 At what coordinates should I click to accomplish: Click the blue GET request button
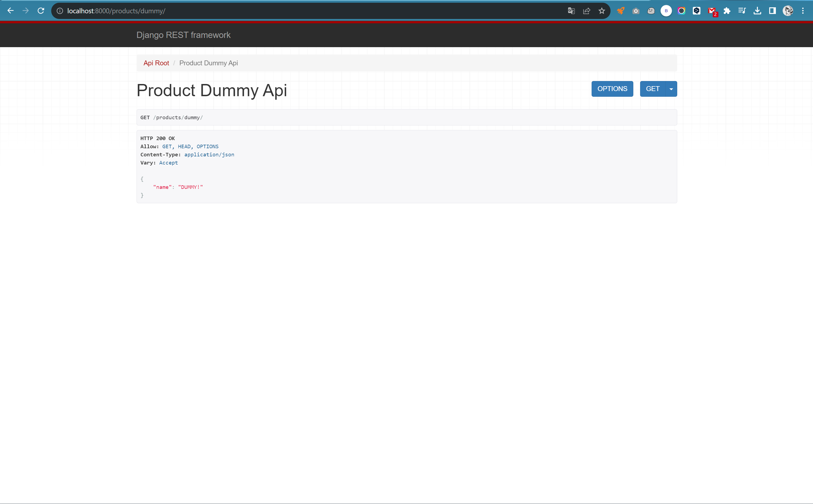pos(652,89)
